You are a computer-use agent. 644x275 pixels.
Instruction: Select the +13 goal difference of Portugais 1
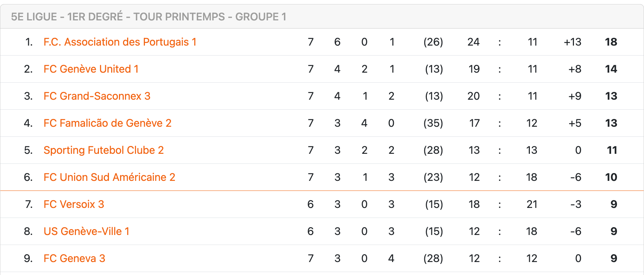572,42
